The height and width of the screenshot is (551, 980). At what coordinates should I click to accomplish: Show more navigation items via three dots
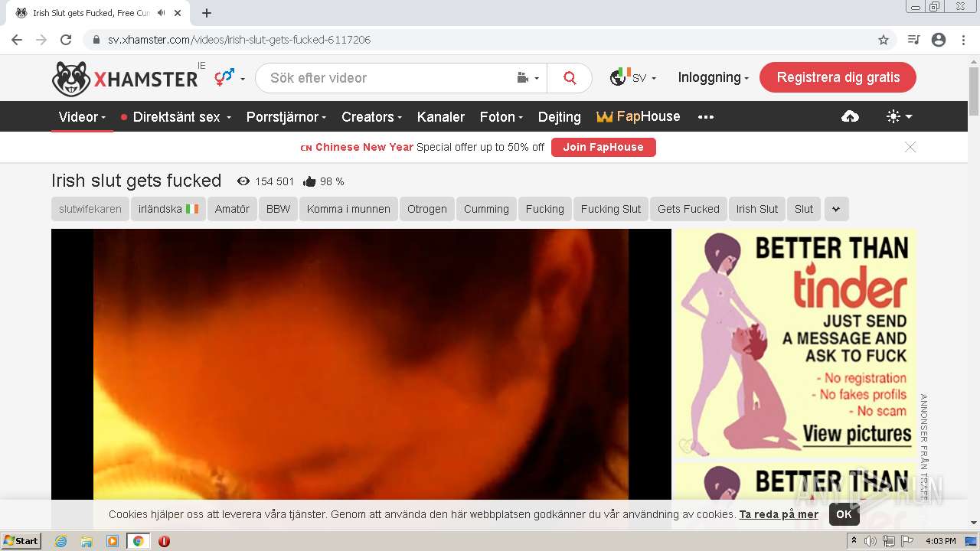706,117
